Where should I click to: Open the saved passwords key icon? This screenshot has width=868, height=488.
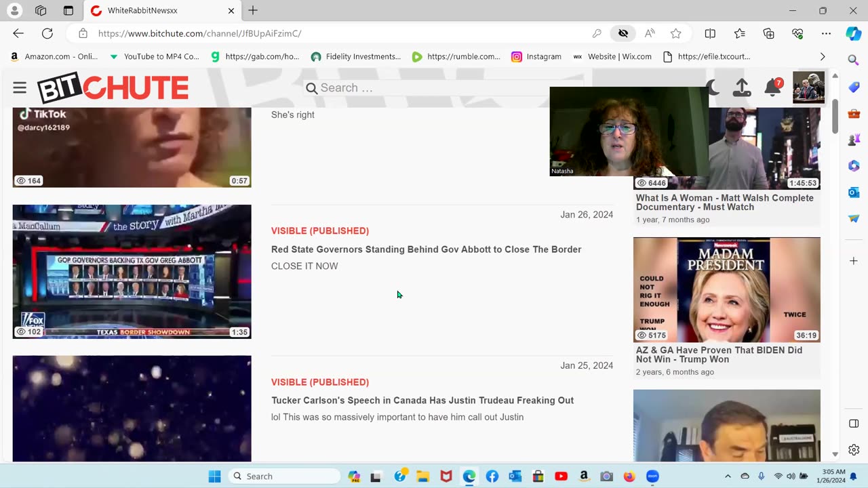coord(597,33)
